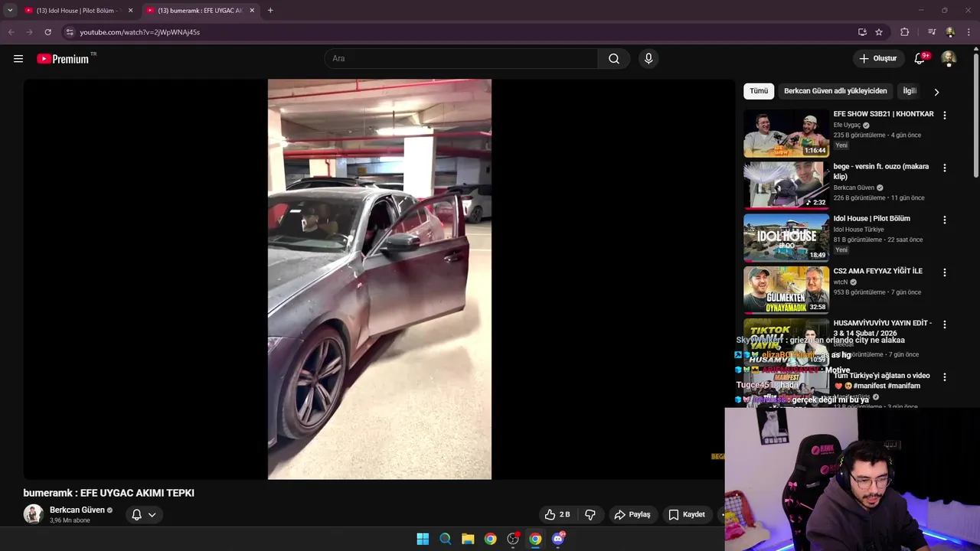Open Efe Uygaç channel under EFE SHOW

(847, 126)
